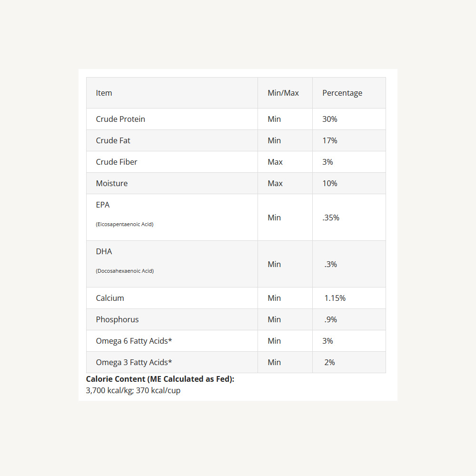The width and height of the screenshot is (476, 476).
Task: Select the EPA label text
Action: pyautogui.click(x=103, y=205)
